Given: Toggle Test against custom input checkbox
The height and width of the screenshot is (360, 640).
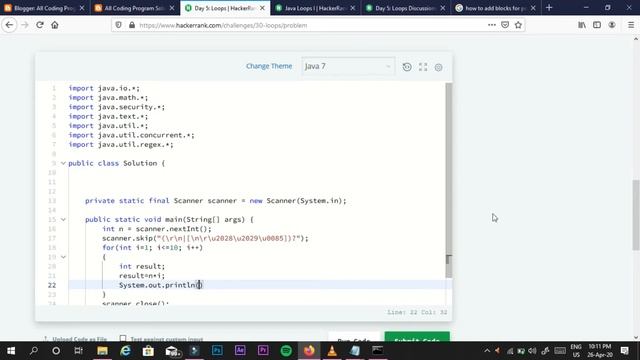Looking at the screenshot, I should coord(122,338).
